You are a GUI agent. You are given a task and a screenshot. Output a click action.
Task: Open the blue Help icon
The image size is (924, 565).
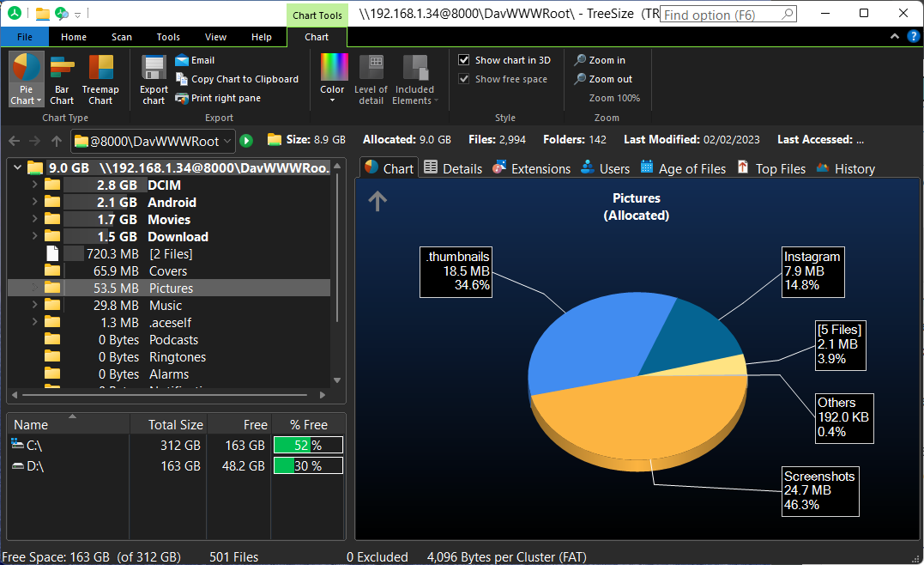click(913, 36)
